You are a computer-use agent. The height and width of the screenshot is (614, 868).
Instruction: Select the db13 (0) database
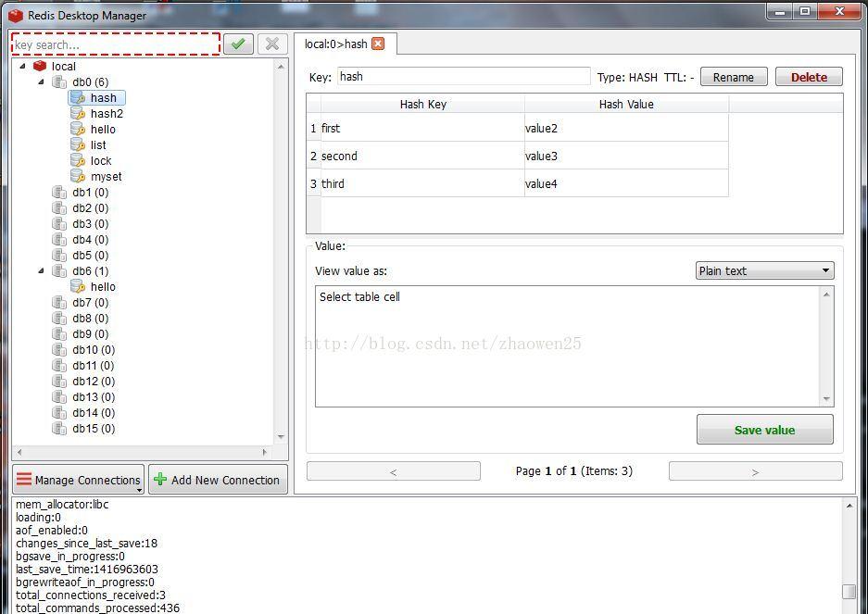point(94,397)
